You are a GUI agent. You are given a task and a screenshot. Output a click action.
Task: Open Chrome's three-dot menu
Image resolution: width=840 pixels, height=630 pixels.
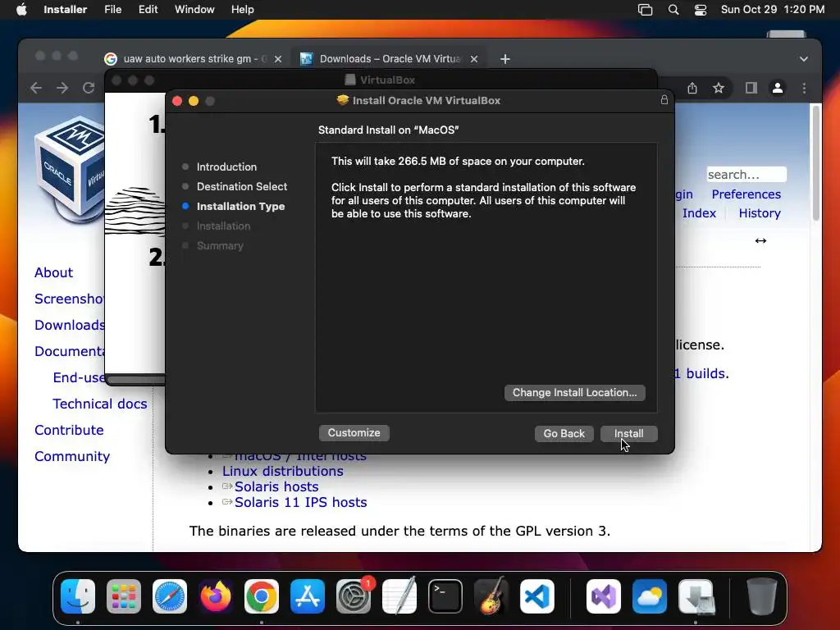(804, 88)
